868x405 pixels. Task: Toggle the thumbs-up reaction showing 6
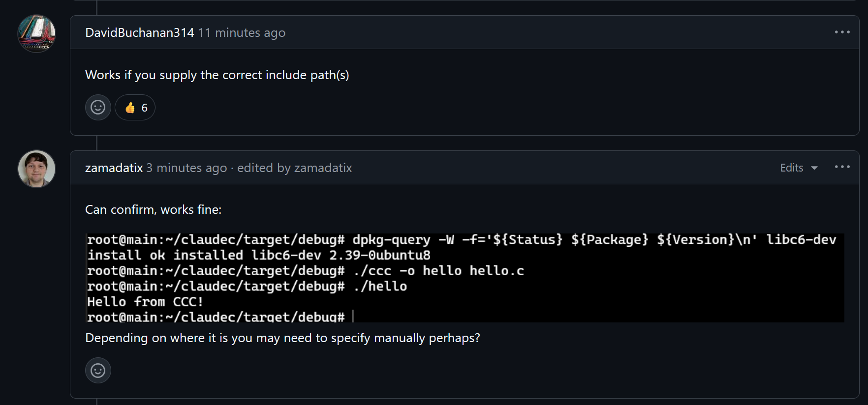[135, 108]
